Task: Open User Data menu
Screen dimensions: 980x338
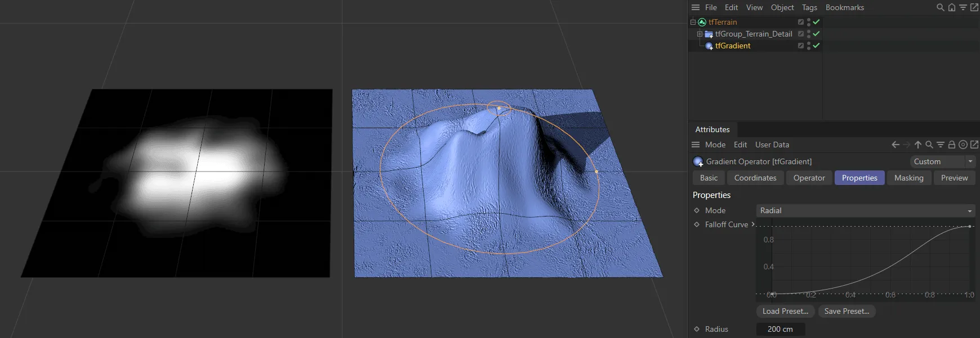Action: pyautogui.click(x=772, y=145)
